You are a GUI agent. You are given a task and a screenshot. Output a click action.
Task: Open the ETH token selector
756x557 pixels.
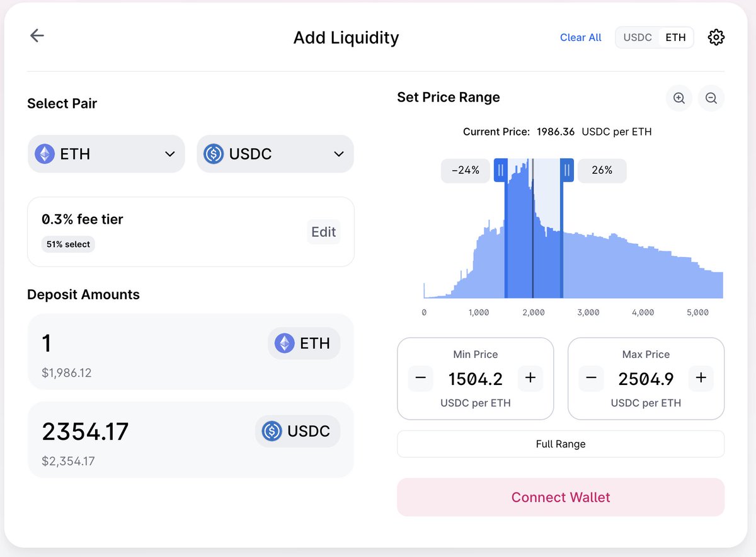(106, 153)
